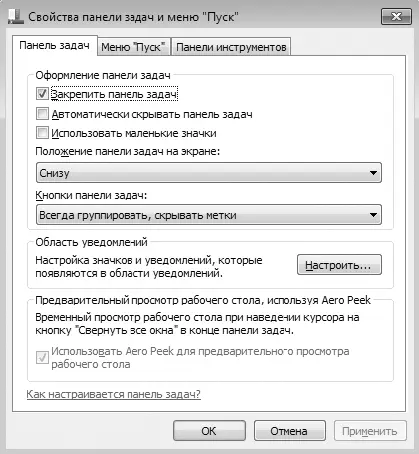
Task: Click the taskbar properties icon in title bar
Action: pos(16,17)
